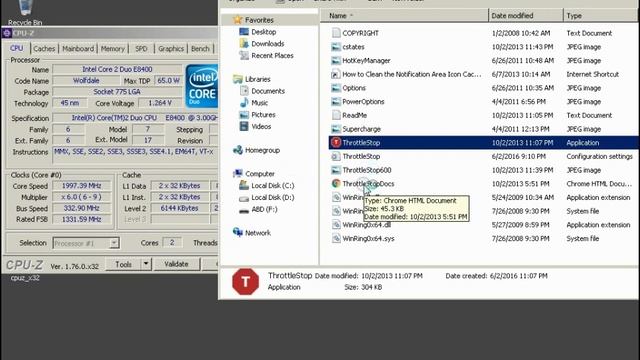Click the Documents library icon

click(244, 91)
